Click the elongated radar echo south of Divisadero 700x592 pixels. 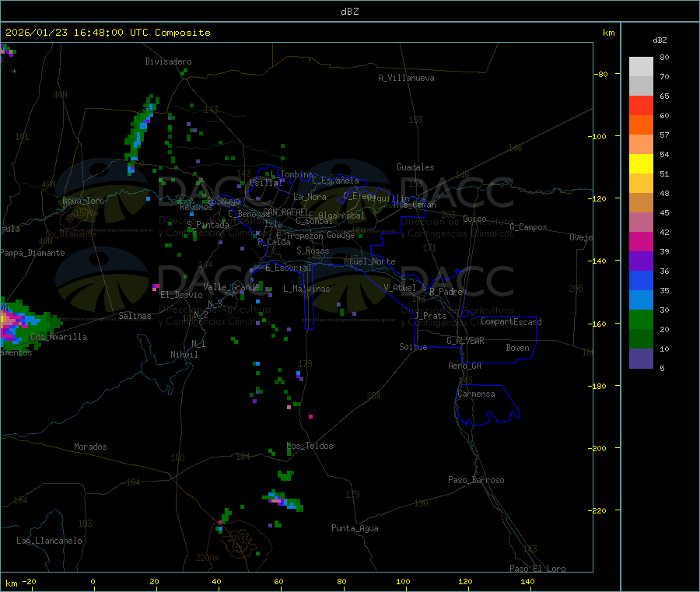click(141, 134)
